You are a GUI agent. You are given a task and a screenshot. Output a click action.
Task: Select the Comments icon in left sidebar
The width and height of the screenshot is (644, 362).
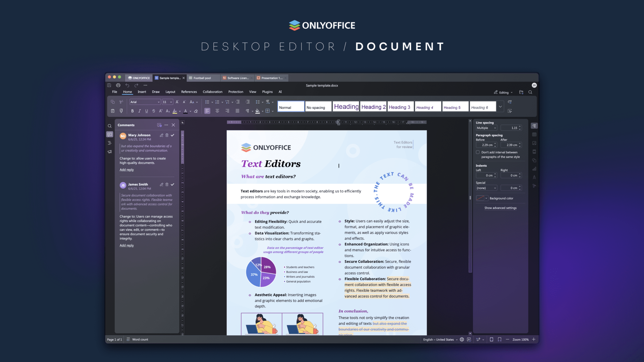point(110,134)
